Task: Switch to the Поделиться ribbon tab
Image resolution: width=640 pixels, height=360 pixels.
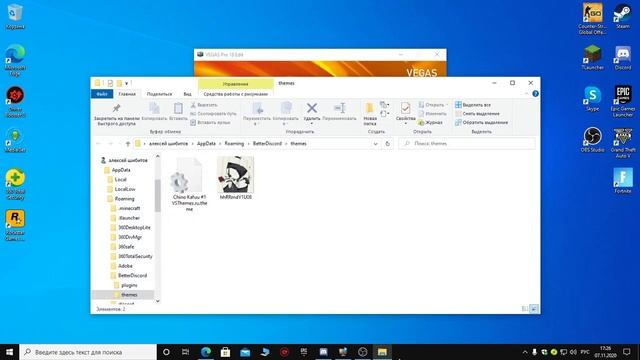Action: click(x=159, y=94)
